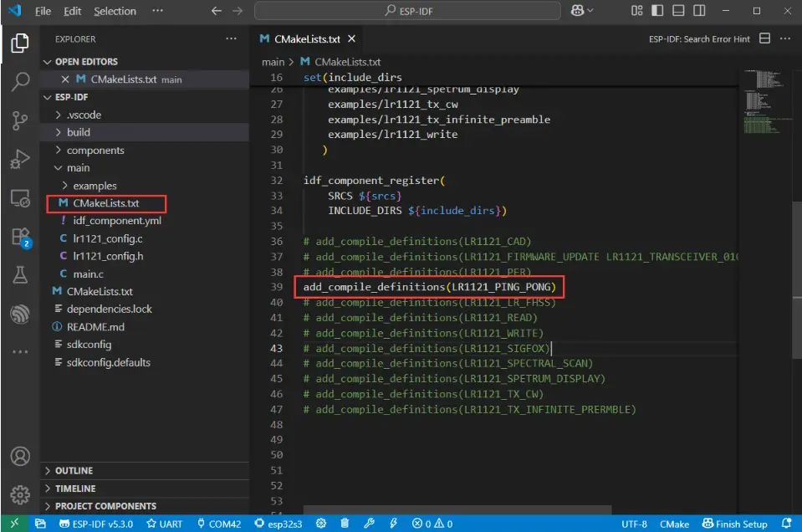Click ESP-IDF: Search Error Hint button

pos(699,39)
